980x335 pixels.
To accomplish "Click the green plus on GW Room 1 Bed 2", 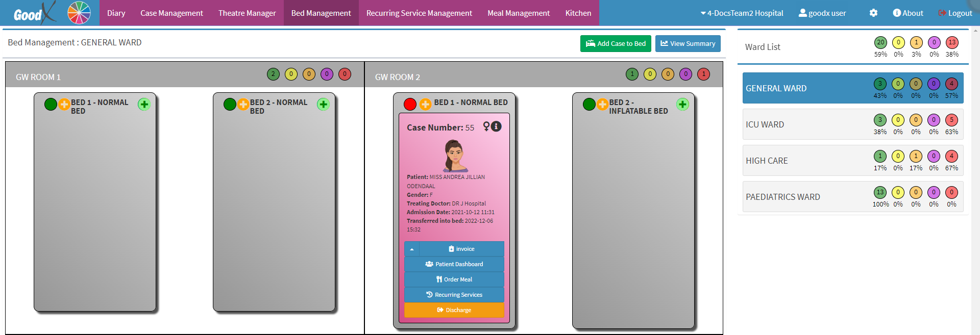I will click(324, 104).
